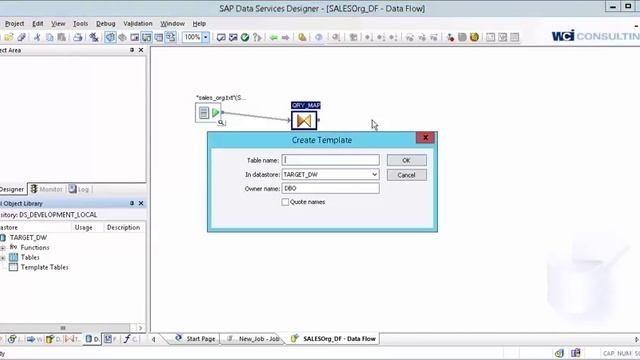The width and height of the screenshot is (640, 360).
Task: Click the yellow cylinder toolbar icon
Action: [474, 37]
